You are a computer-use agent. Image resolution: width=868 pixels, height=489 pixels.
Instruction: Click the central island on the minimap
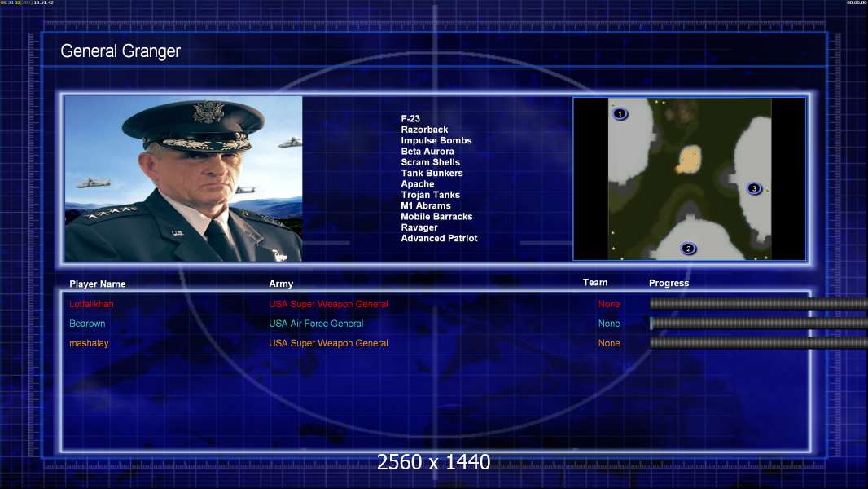tap(689, 160)
